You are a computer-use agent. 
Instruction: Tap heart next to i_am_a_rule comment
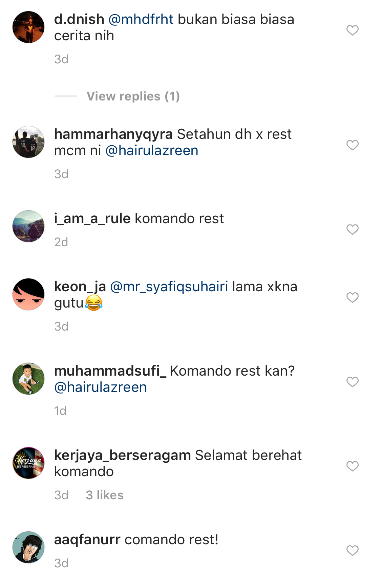[352, 229]
